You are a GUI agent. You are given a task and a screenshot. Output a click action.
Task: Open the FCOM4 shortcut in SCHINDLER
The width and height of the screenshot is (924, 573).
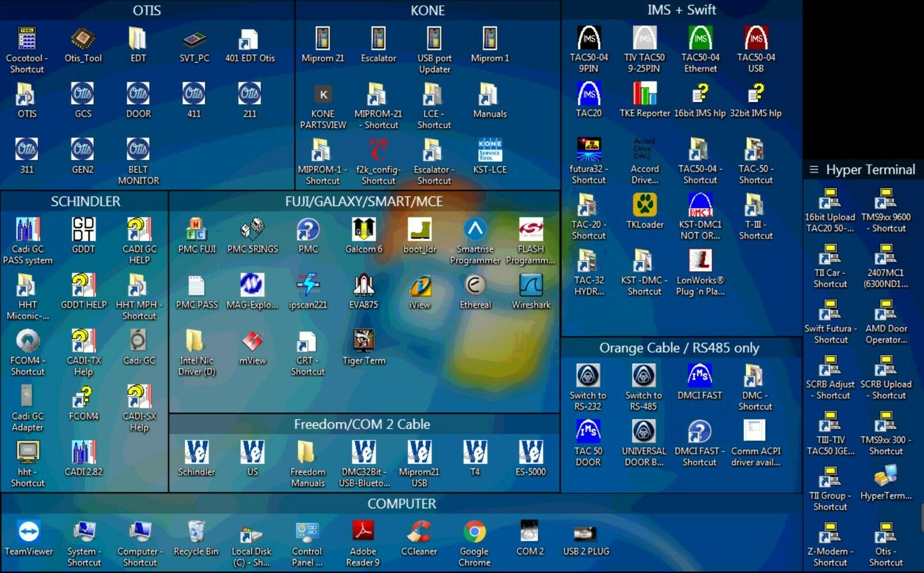(27, 341)
